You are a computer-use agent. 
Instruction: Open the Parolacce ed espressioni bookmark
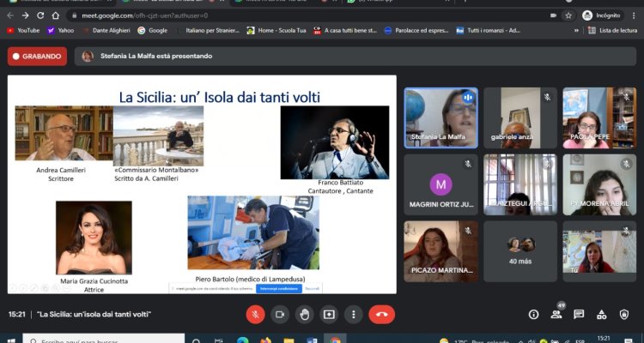416,30
